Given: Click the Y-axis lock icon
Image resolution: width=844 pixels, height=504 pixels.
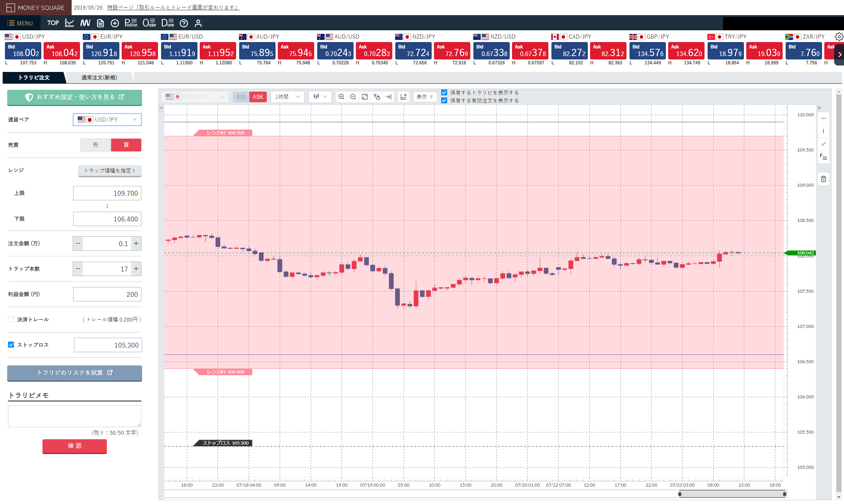Looking at the screenshot, I should [x=376, y=97].
